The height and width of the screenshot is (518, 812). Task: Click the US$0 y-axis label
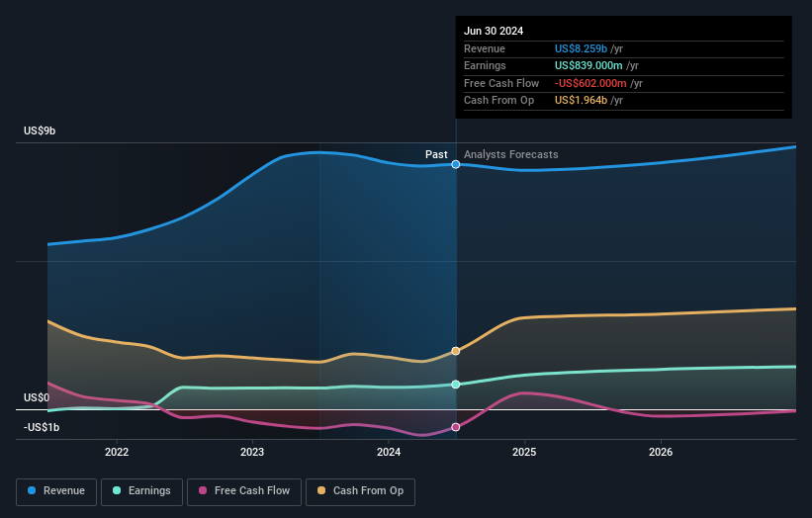click(37, 397)
